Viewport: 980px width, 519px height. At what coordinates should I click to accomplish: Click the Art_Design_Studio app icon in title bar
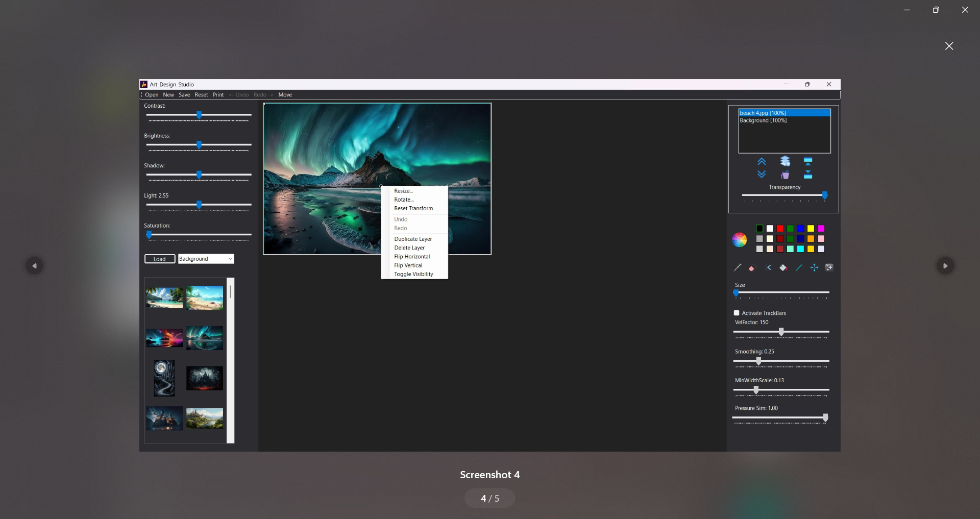[144, 84]
